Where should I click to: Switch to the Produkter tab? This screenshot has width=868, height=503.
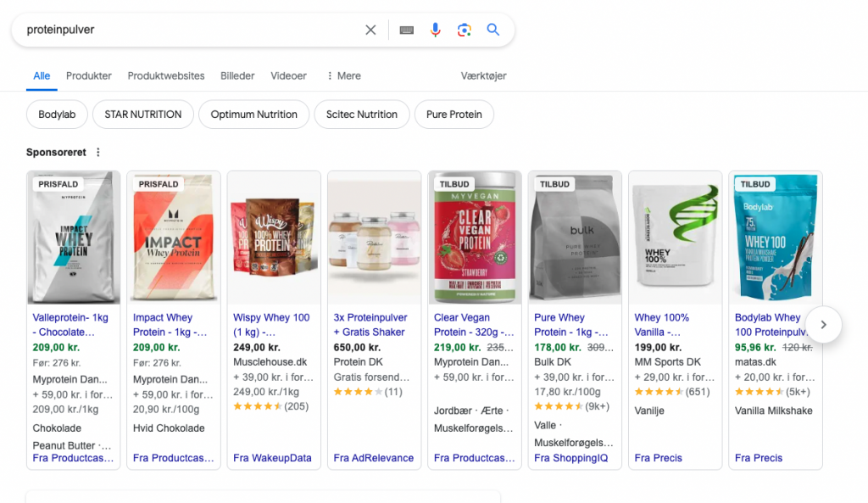pyautogui.click(x=88, y=75)
